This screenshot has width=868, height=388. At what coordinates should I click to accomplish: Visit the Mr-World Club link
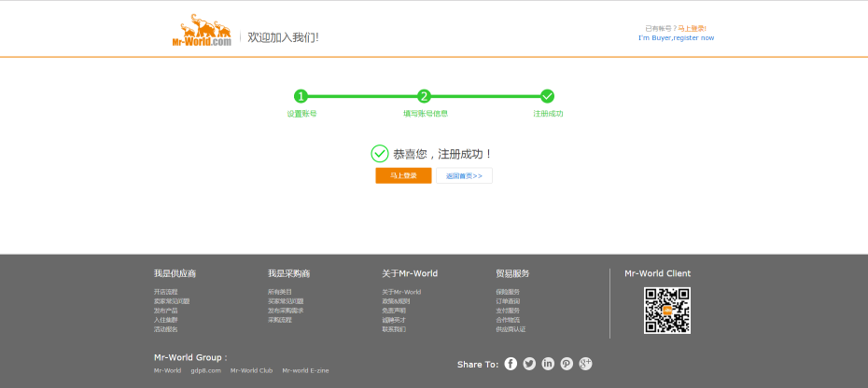pyautogui.click(x=251, y=370)
